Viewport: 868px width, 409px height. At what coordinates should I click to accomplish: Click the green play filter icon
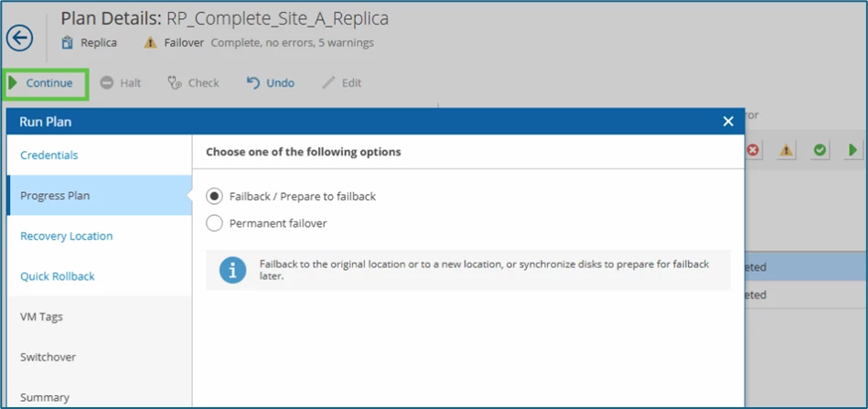[x=852, y=150]
